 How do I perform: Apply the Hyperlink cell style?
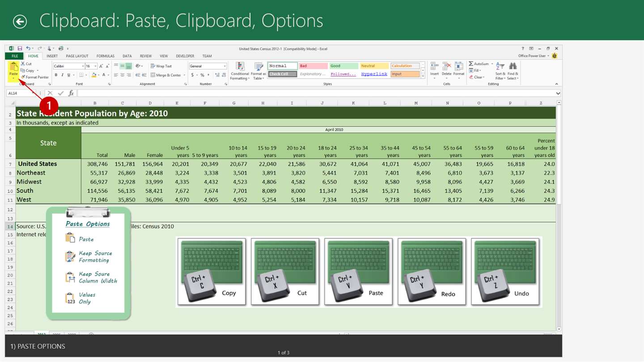374,74
